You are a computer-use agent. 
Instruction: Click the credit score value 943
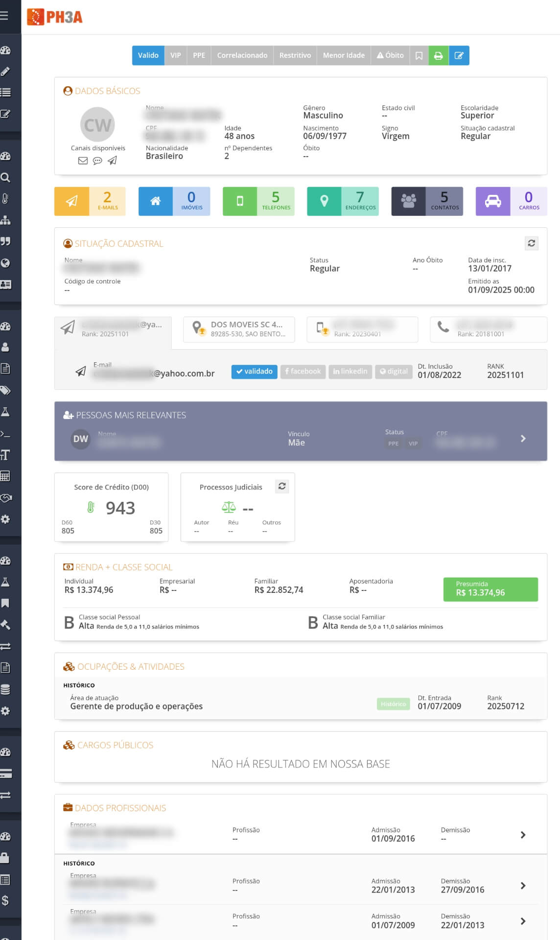pos(120,508)
